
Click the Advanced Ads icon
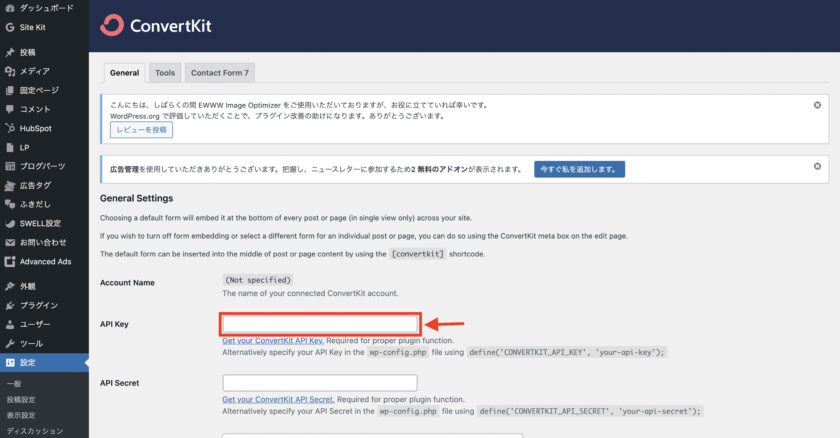(x=10, y=261)
